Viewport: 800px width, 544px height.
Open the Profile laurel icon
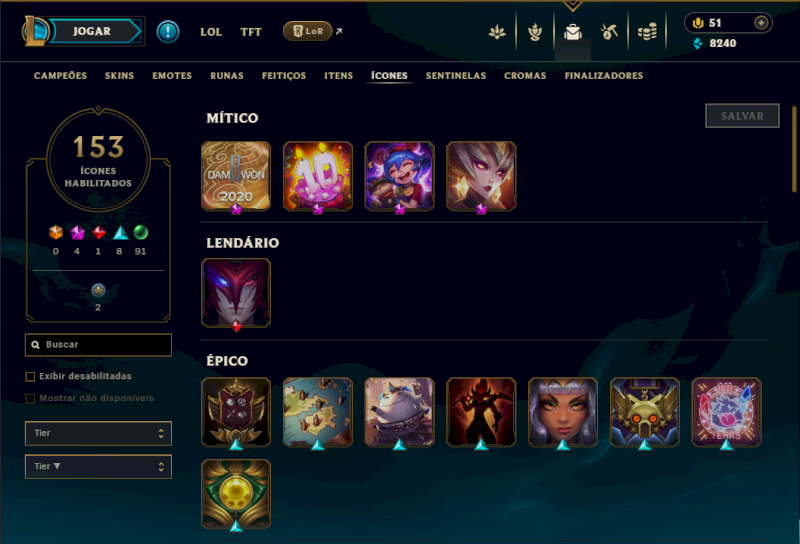pos(535,32)
